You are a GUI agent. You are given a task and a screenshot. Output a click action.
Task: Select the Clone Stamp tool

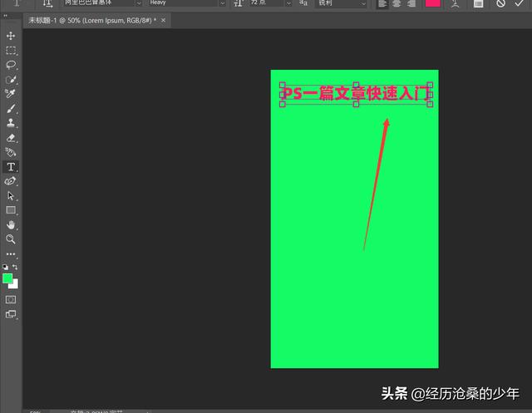[11, 123]
